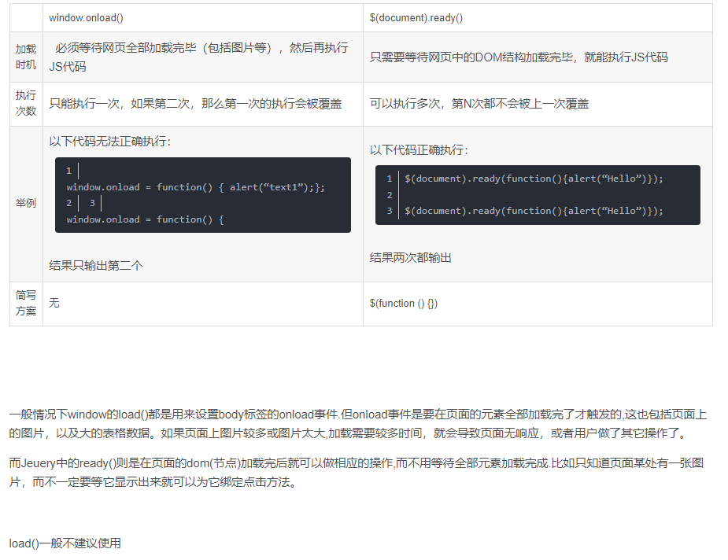The height and width of the screenshot is (560, 728).
Task: Click the text 'load()一般不建议使用'
Action: [65, 543]
